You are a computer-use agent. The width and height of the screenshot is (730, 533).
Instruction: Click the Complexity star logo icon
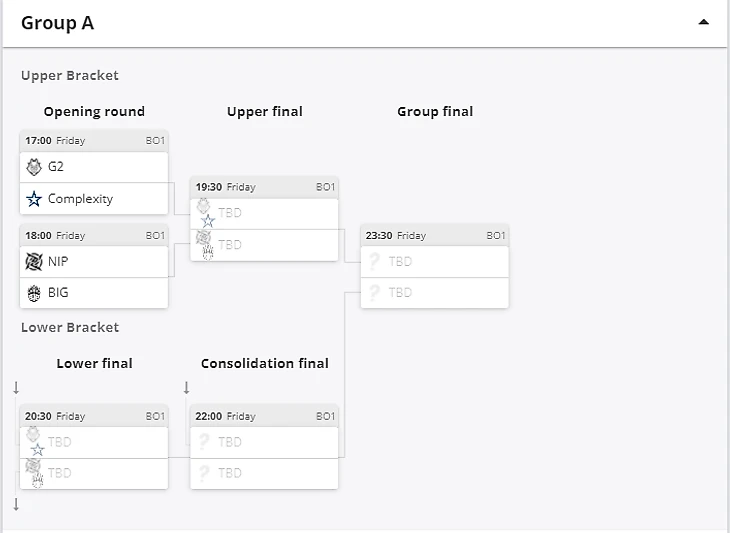click(x=34, y=199)
